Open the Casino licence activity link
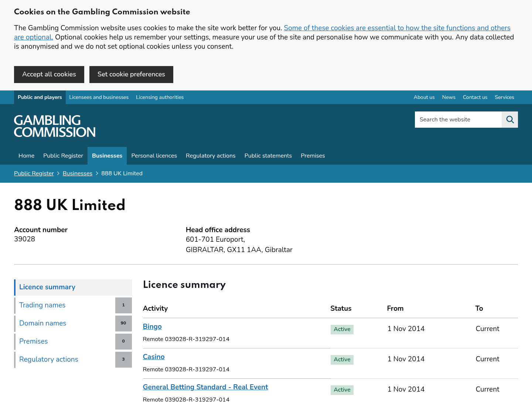 point(154,357)
